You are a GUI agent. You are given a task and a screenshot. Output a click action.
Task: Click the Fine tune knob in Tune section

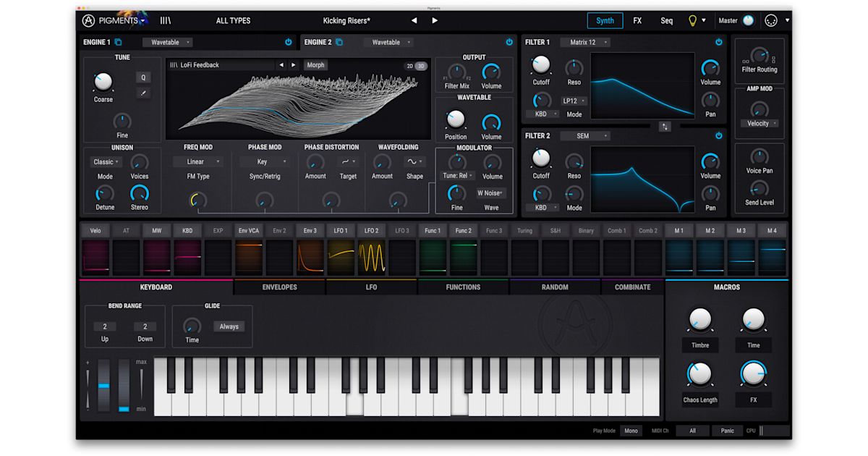tap(122, 121)
